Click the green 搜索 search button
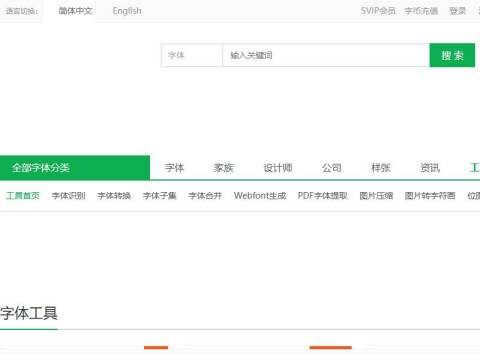Image resolution: width=480 pixels, height=360 pixels. (x=452, y=55)
